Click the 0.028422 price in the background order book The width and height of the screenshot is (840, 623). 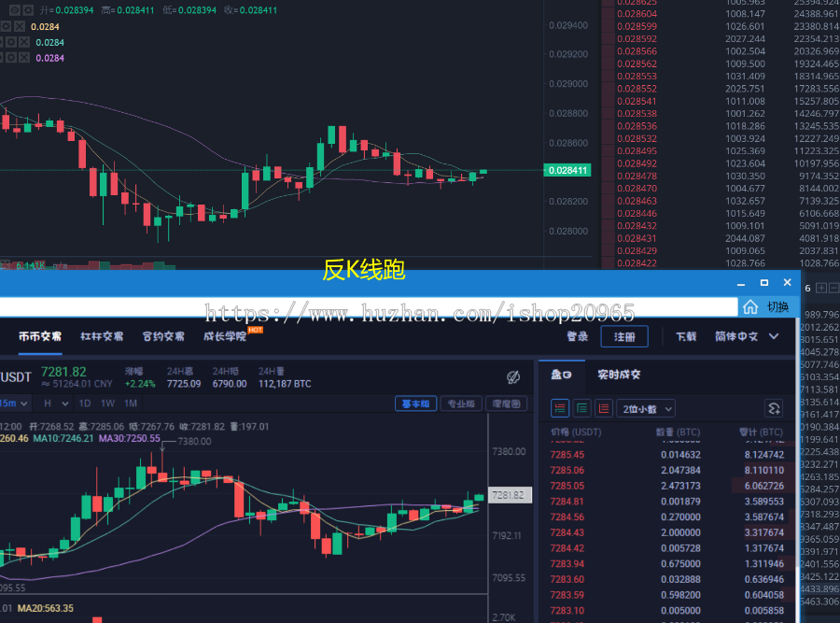click(x=637, y=263)
